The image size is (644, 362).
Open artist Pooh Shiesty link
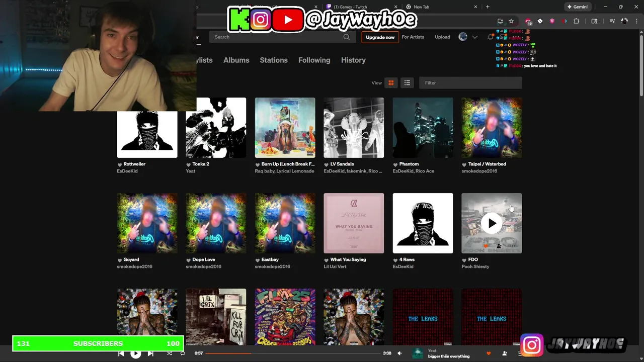pyautogui.click(x=475, y=266)
